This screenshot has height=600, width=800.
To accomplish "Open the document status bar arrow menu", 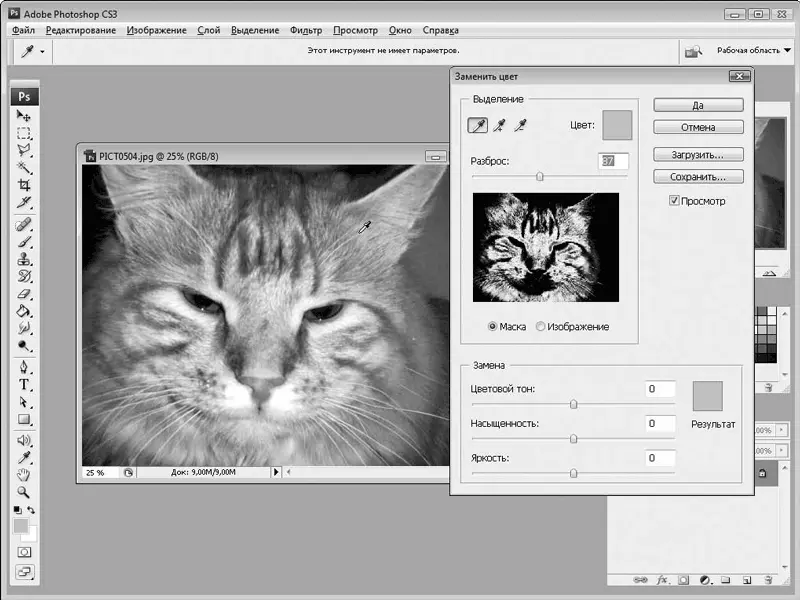I will 276,472.
